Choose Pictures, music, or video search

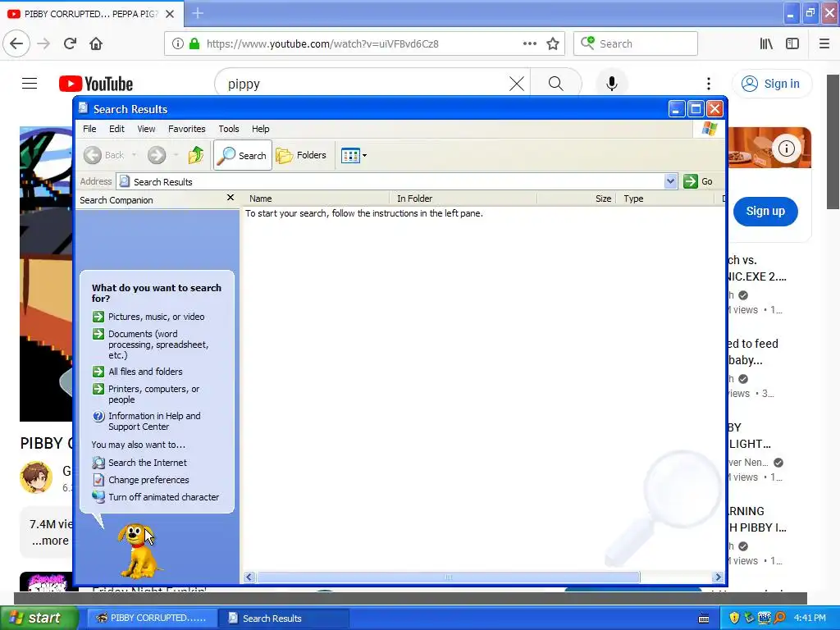pos(149,317)
